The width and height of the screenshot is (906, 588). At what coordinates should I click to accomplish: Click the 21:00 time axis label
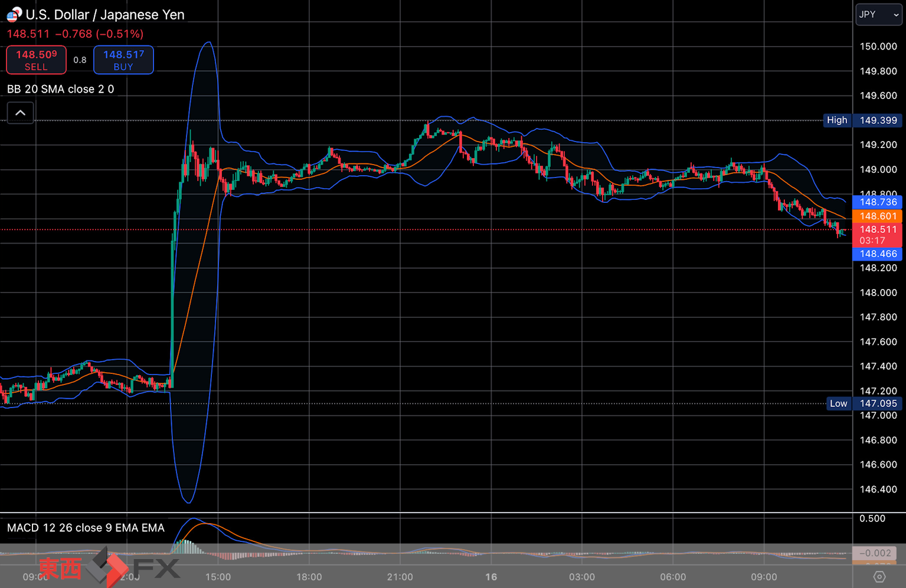[x=400, y=577]
